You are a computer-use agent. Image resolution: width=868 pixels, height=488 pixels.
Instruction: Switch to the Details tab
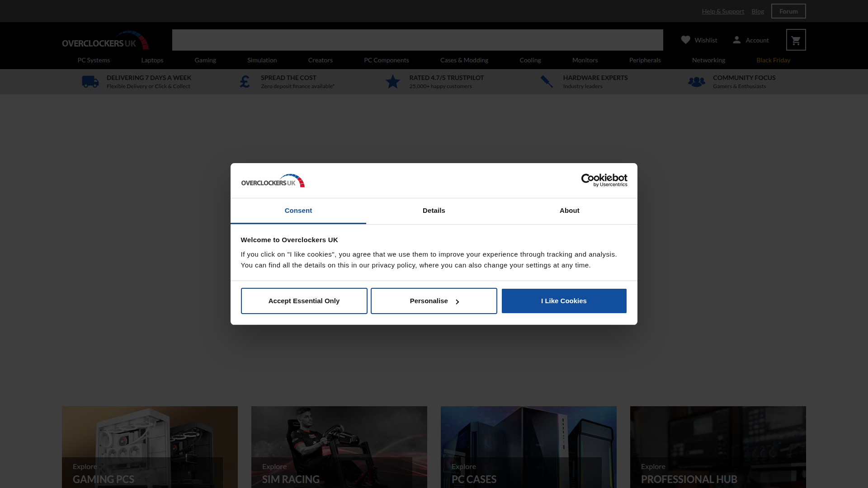[434, 211]
